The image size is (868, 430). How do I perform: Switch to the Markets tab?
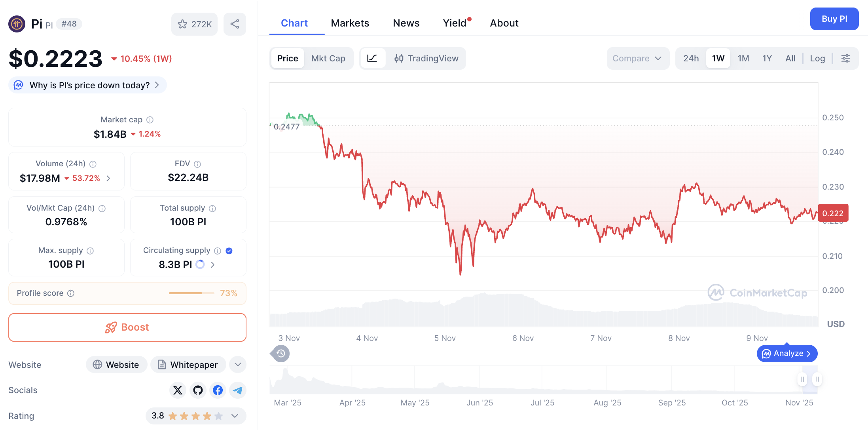click(350, 23)
